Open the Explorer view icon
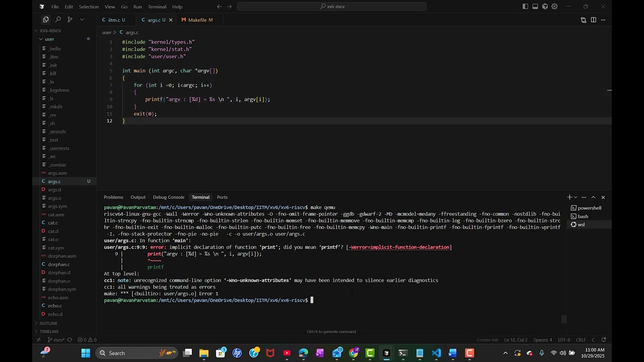The height and width of the screenshot is (362, 644). point(46,20)
